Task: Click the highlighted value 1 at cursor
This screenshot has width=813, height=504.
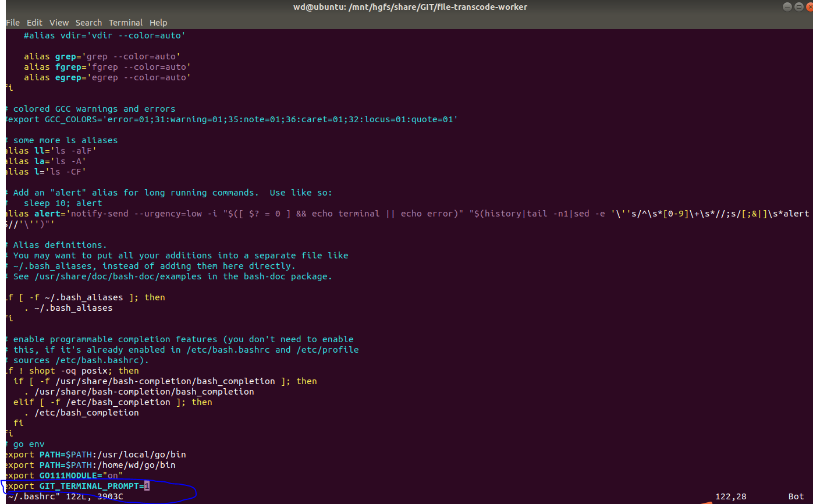Action: click(147, 486)
